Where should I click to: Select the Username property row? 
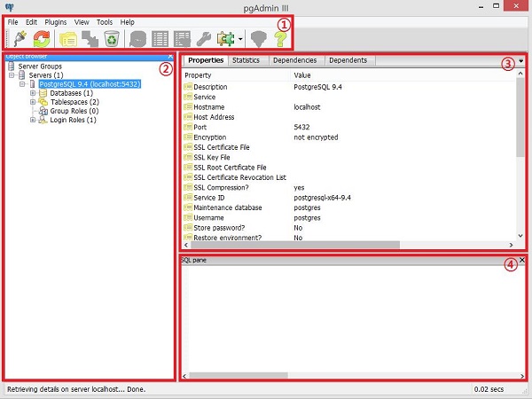point(349,218)
